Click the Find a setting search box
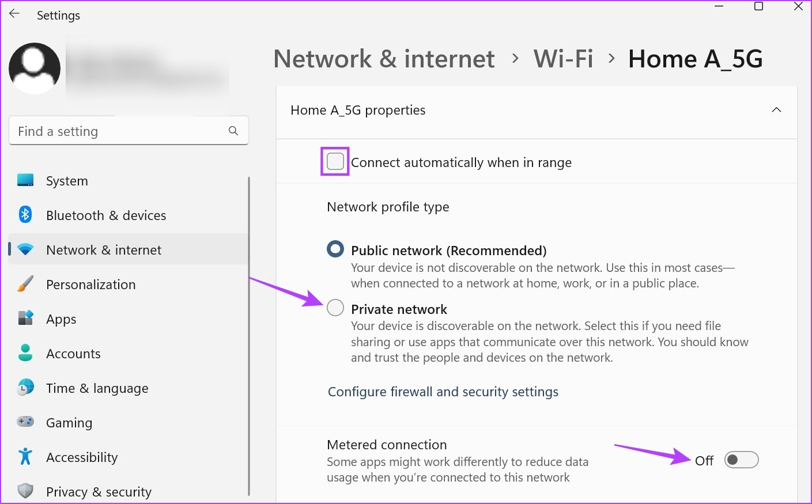This screenshot has height=504, width=812. click(x=129, y=131)
